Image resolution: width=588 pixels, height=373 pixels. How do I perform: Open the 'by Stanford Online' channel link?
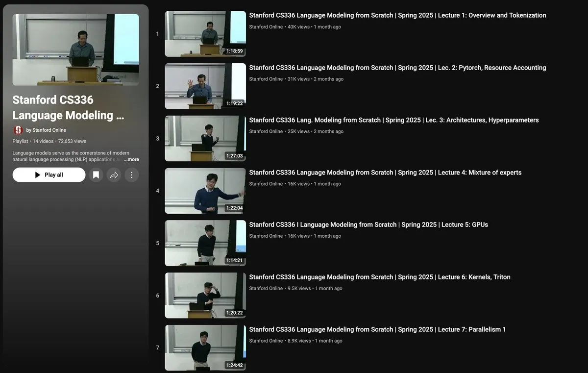pos(46,130)
